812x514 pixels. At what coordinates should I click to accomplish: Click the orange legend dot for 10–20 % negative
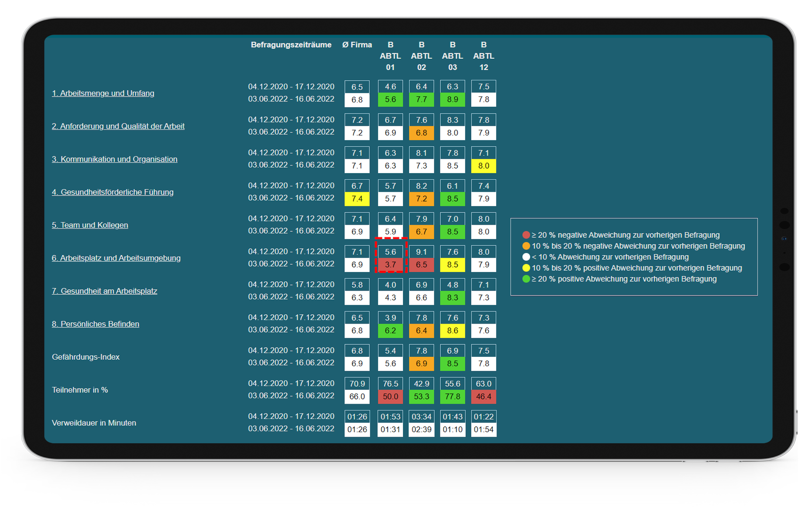[526, 246]
